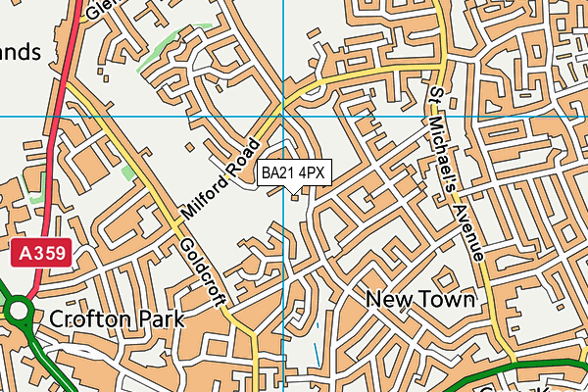Click the partial 'ands' place label at left
Image resolution: width=588 pixels, height=392 pixels.
(x=20, y=52)
